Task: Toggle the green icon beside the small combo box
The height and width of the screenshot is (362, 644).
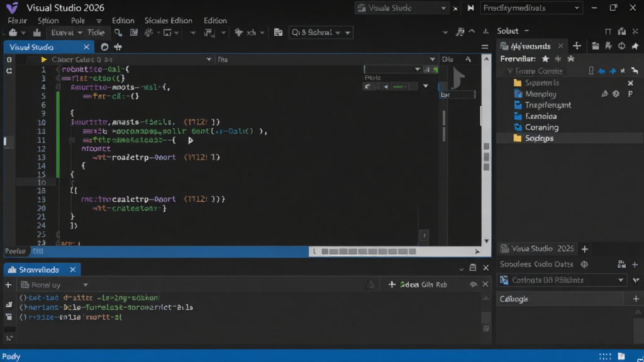Action: pyautogui.click(x=436, y=70)
